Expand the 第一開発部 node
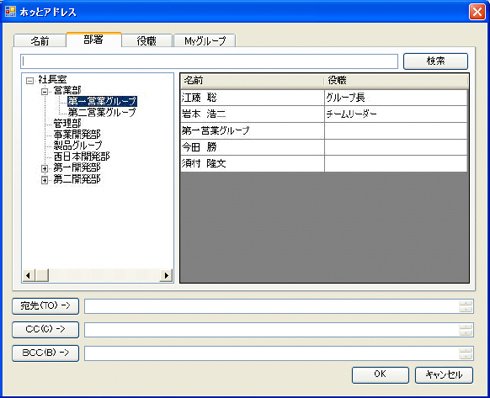 [44, 169]
